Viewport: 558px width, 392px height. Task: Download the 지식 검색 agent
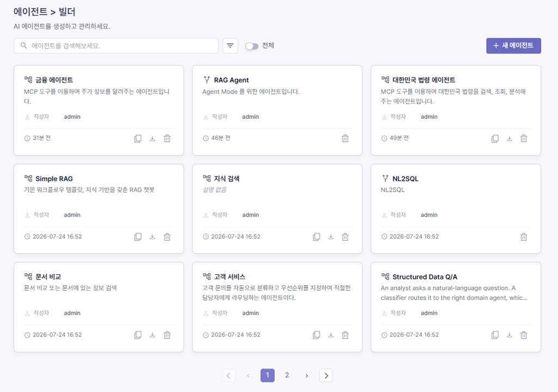(331, 237)
